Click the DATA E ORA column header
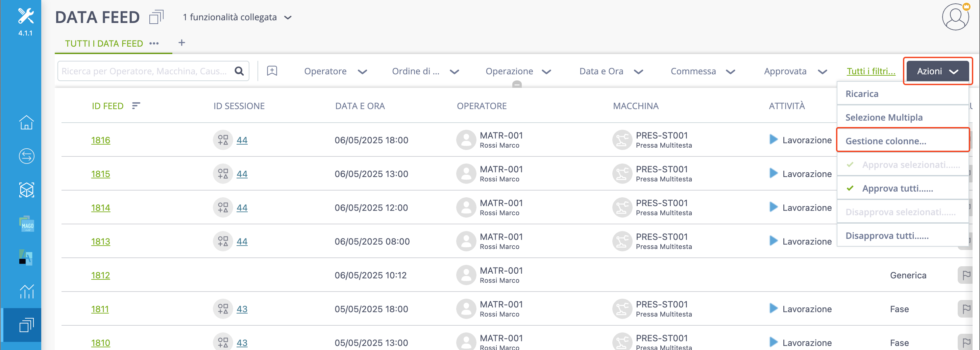This screenshot has width=980, height=350. click(x=360, y=106)
